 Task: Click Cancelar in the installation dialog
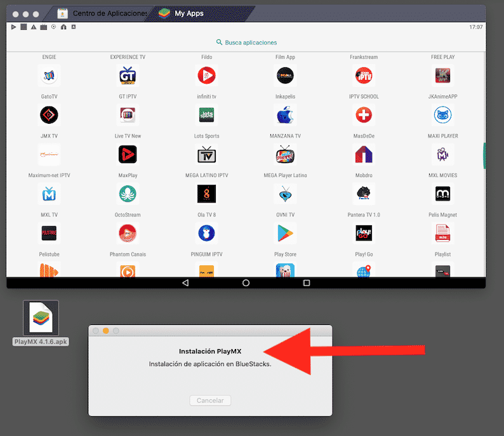coord(210,400)
